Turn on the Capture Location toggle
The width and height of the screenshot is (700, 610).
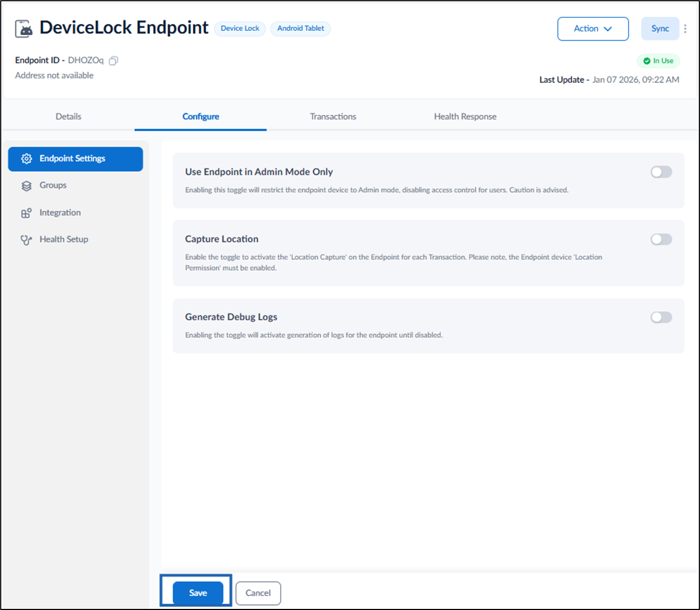661,239
